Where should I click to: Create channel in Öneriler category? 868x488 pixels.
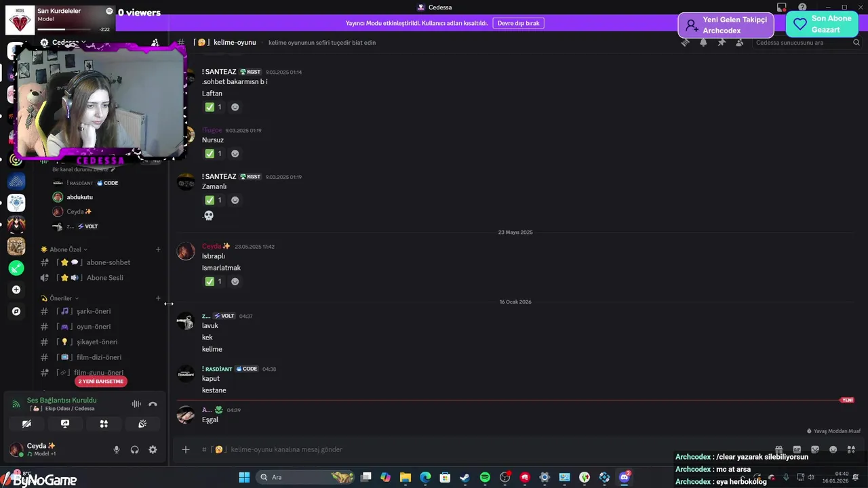click(158, 298)
